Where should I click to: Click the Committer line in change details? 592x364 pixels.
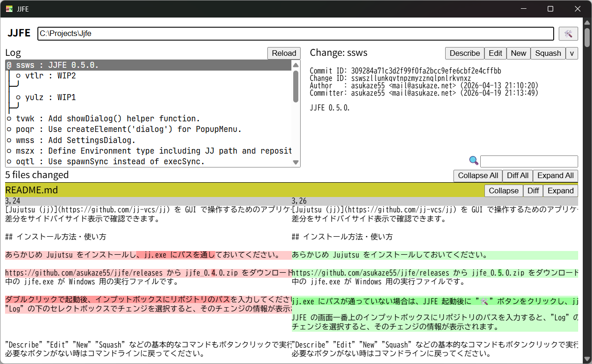424,93
